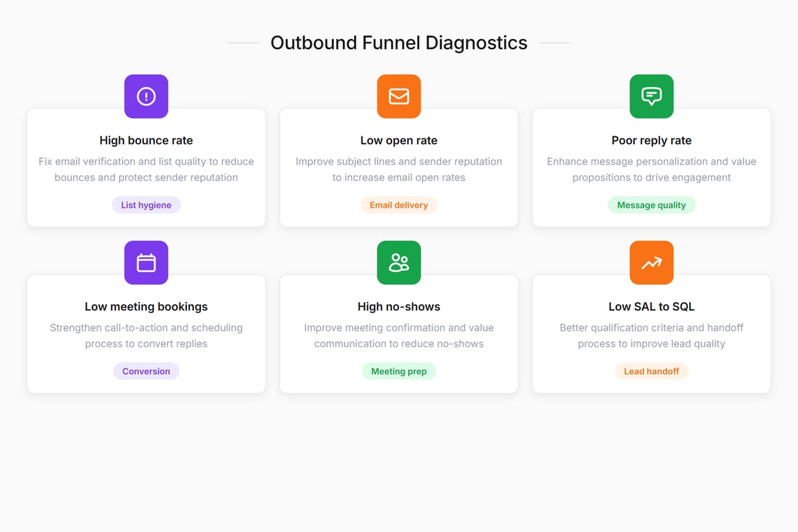
Task: Click the orange trending arrow icon
Action: coord(651,263)
